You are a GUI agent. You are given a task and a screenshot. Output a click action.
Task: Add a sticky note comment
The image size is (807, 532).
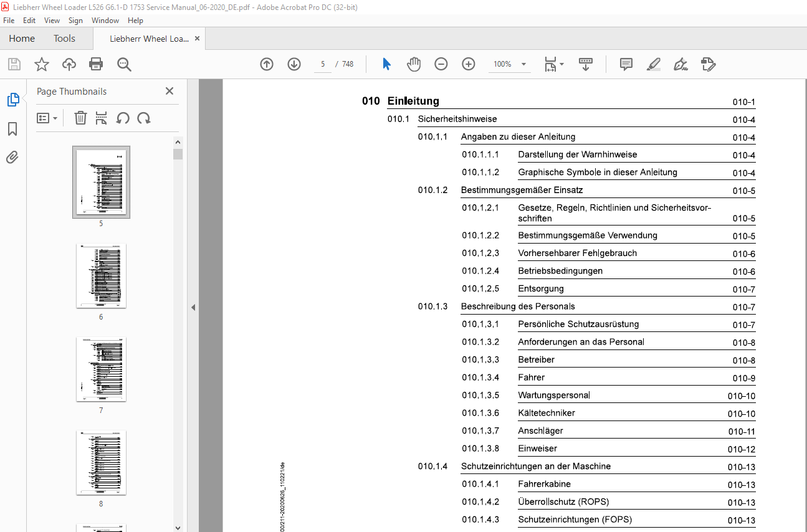coord(626,64)
